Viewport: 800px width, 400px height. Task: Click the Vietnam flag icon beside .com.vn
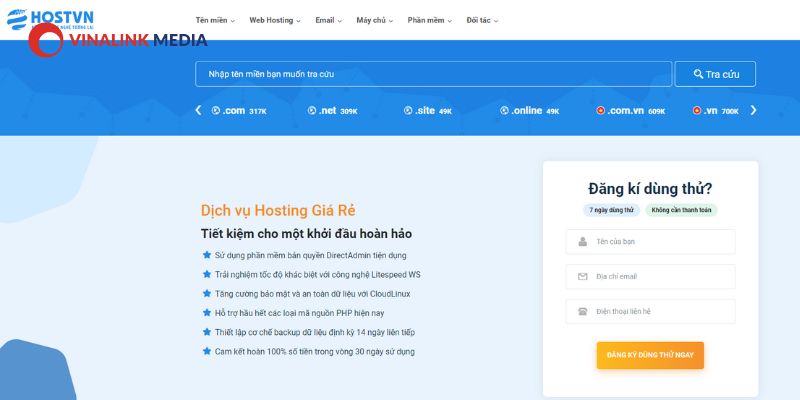tap(601, 110)
